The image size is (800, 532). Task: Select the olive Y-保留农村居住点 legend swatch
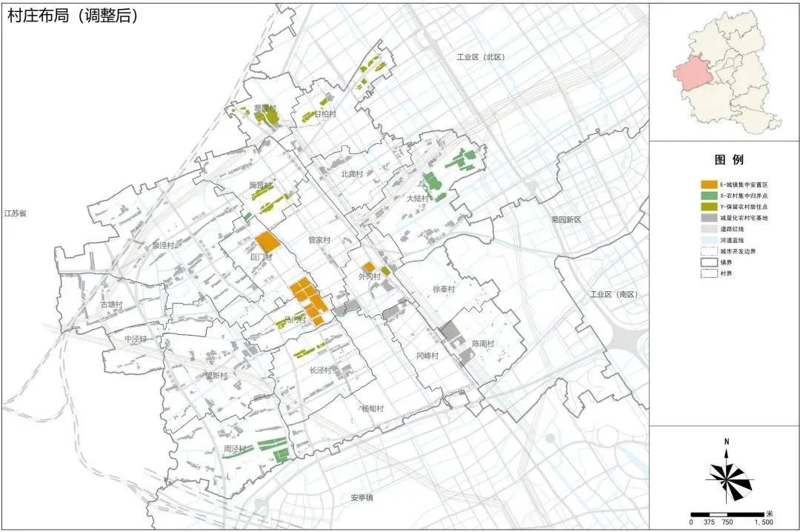[x=708, y=207]
